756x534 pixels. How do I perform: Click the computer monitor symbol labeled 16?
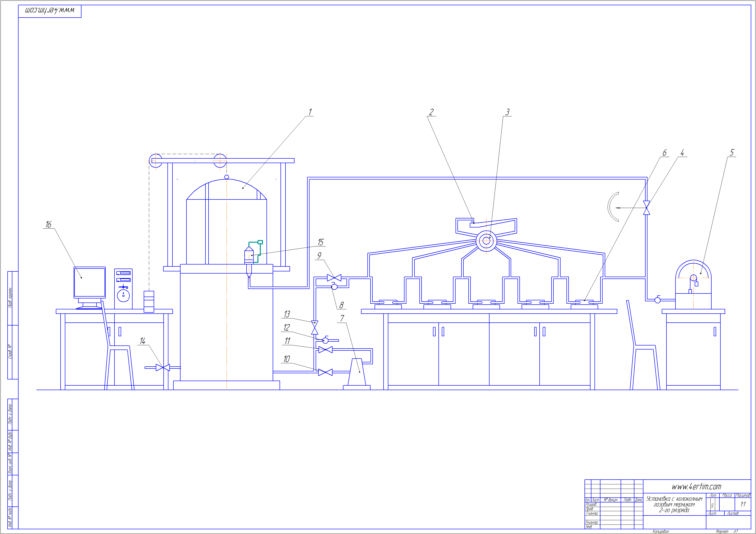pyautogui.click(x=90, y=283)
